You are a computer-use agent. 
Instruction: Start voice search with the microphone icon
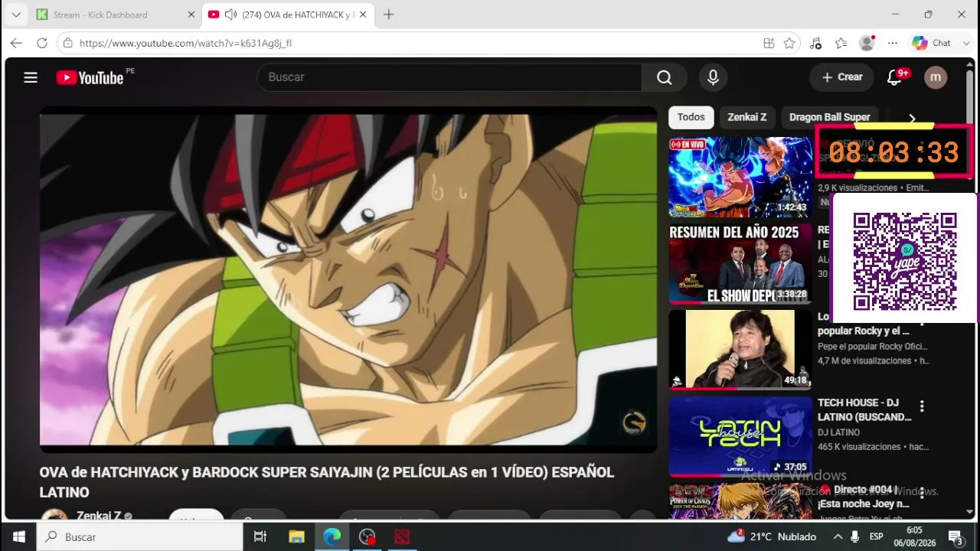point(713,77)
